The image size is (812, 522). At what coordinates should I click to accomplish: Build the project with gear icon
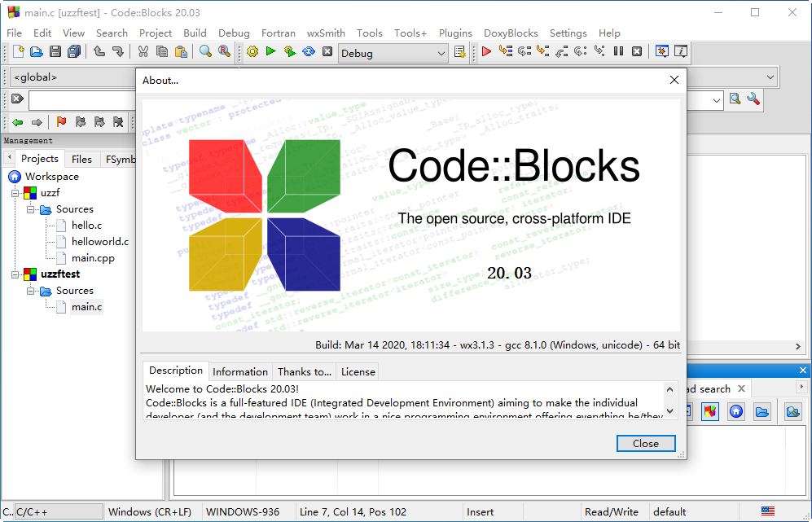tap(252, 51)
